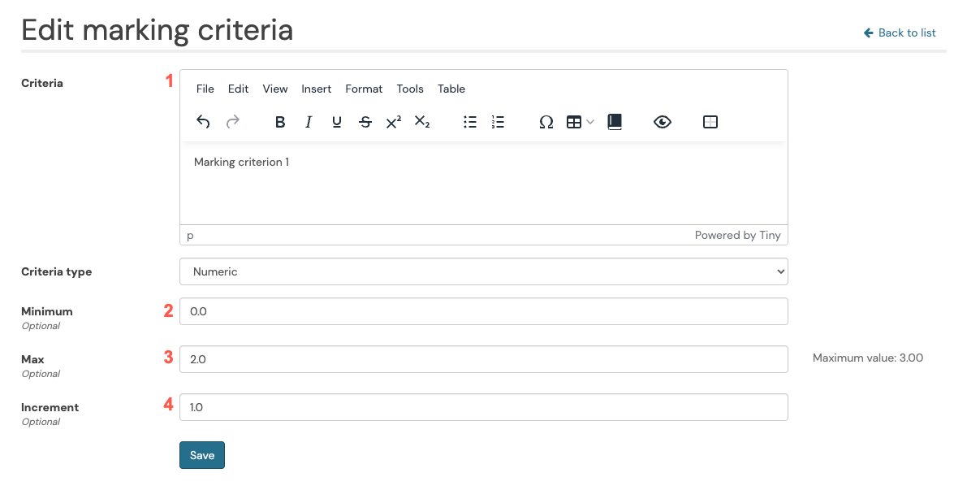Insert a bulleted list

coord(470,122)
